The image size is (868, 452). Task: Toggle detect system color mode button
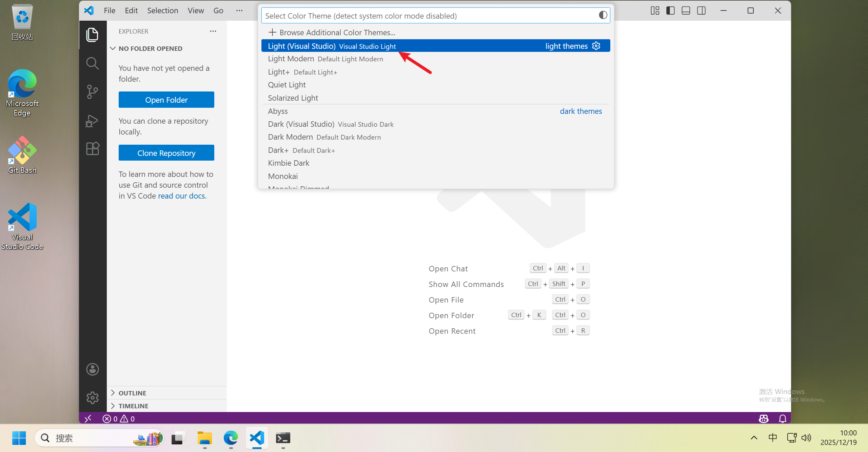click(x=603, y=15)
